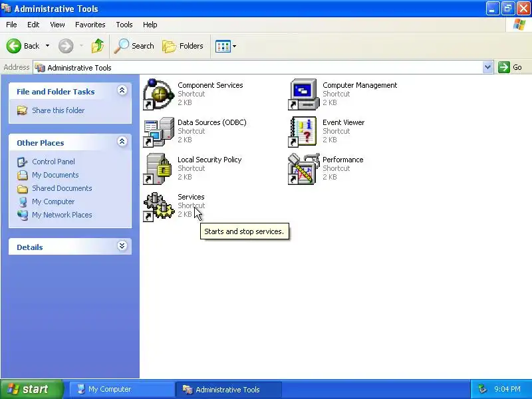Select the Data Sources (ODBC) icon

158,132
